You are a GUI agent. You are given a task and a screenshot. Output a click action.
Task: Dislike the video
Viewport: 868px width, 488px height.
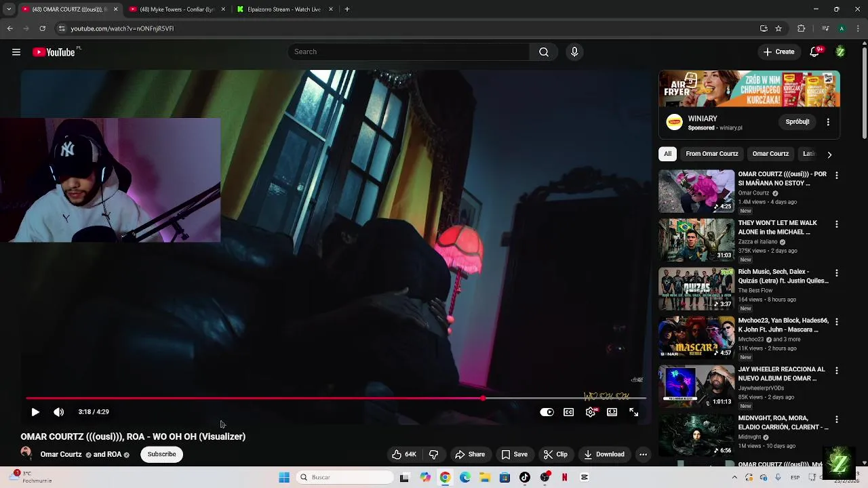coord(433,455)
